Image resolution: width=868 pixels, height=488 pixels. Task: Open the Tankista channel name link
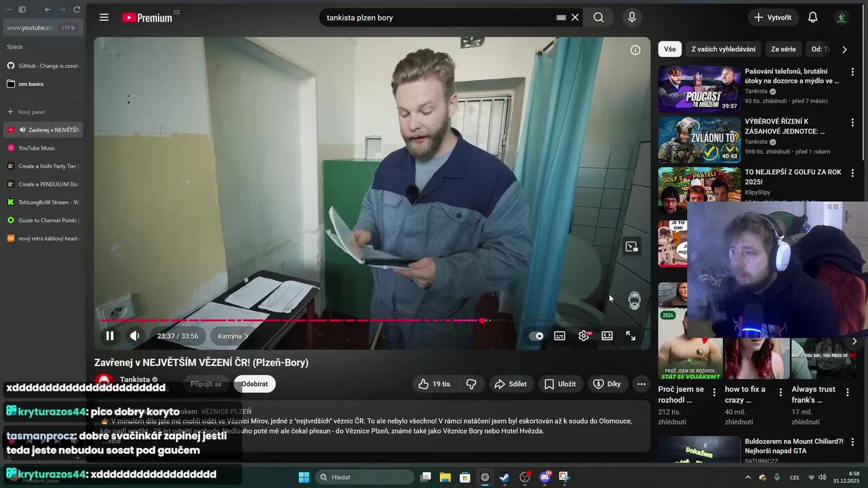tap(135, 380)
